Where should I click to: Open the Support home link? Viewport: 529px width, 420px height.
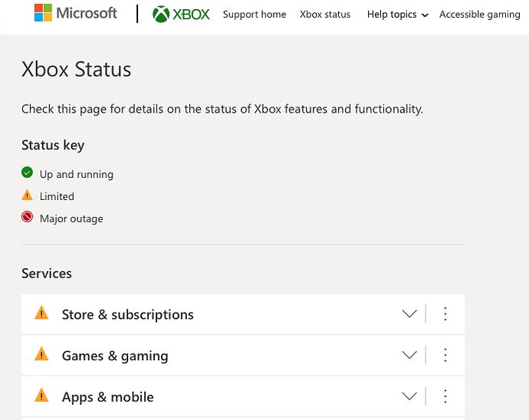pos(255,15)
